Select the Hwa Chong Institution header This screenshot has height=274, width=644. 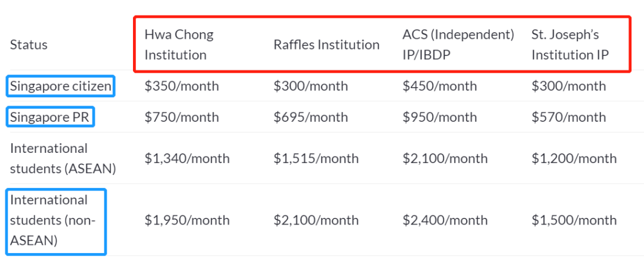click(179, 45)
